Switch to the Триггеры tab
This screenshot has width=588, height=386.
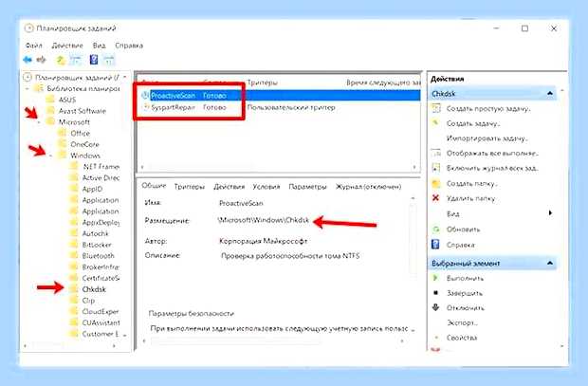pos(190,187)
